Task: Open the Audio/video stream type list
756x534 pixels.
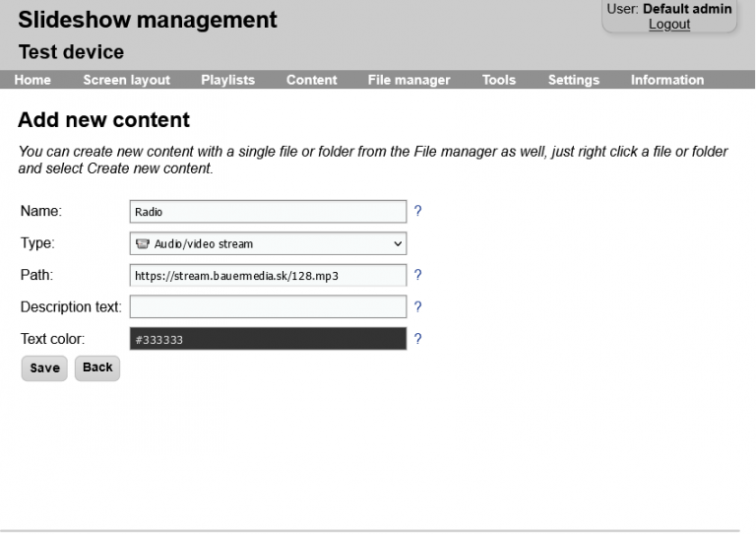Action: click(268, 243)
